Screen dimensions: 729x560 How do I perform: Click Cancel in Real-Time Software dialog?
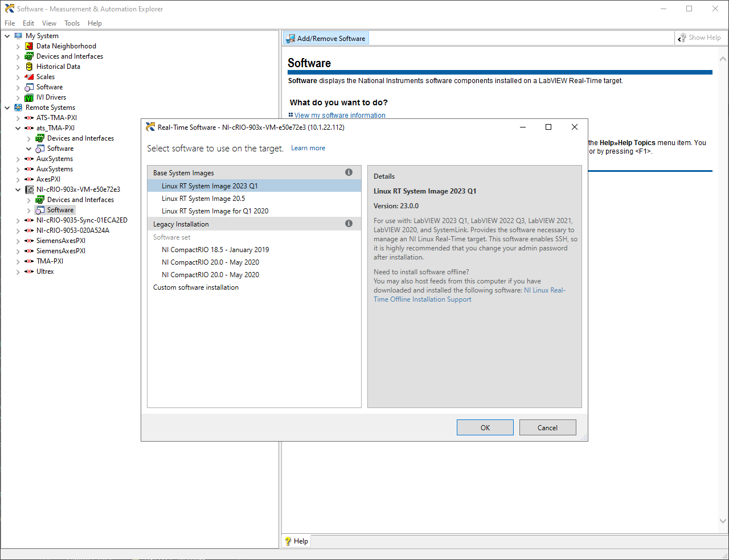click(548, 427)
